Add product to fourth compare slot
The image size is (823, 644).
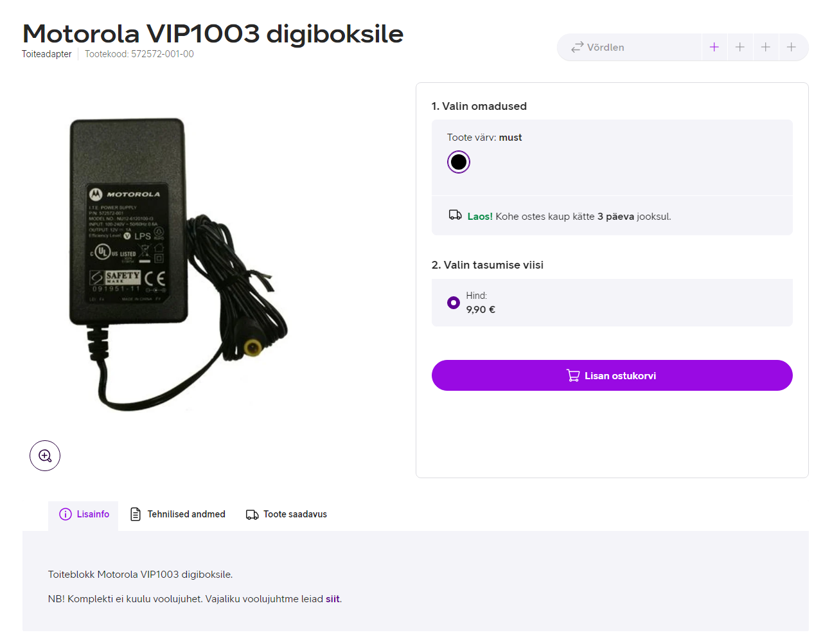pyautogui.click(x=792, y=47)
